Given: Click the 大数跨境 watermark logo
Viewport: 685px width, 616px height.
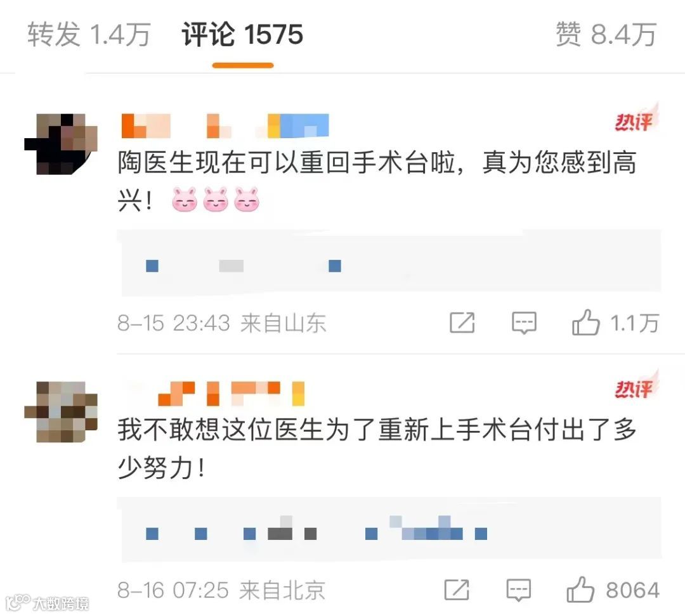Looking at the screenshot, I should point(48,603).
